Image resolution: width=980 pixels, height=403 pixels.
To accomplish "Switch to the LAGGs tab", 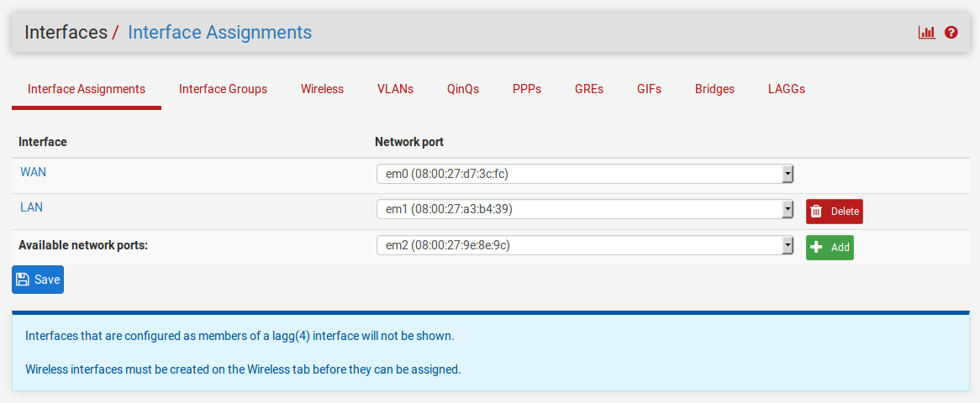I will (x=787, y=89).
